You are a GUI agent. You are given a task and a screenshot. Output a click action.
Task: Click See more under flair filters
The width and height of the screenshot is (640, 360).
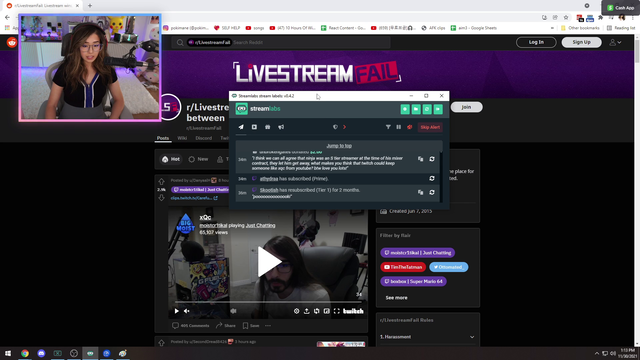click(396, 298)
